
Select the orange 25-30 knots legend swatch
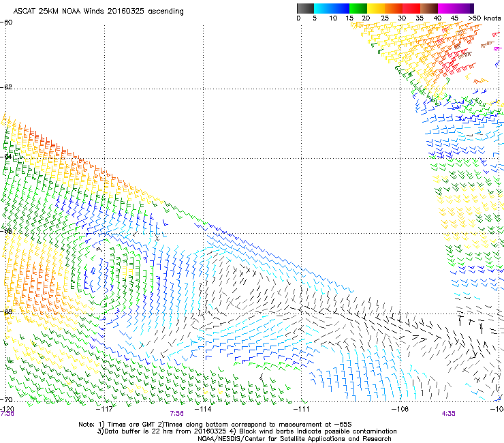pyautogui.click(x=394, y=8)
